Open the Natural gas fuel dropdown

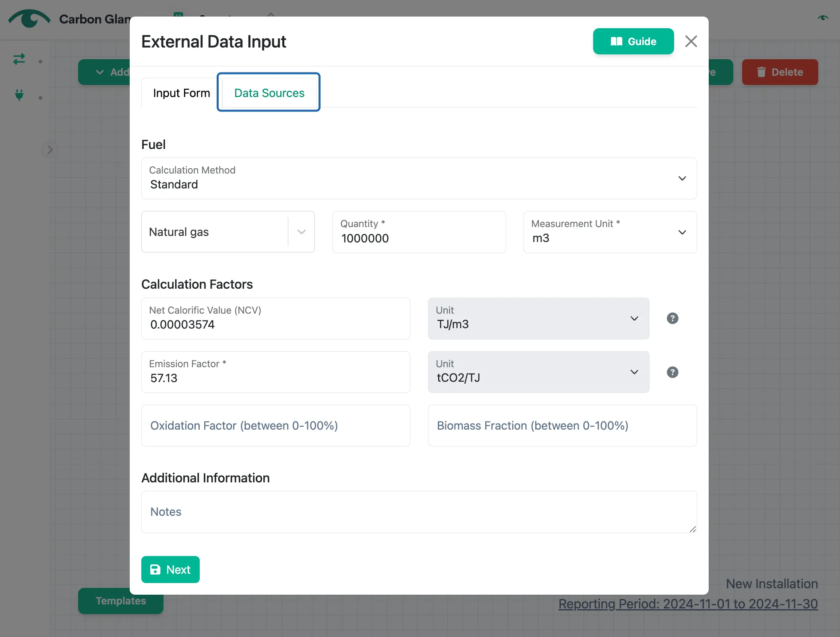click(228, 232)
